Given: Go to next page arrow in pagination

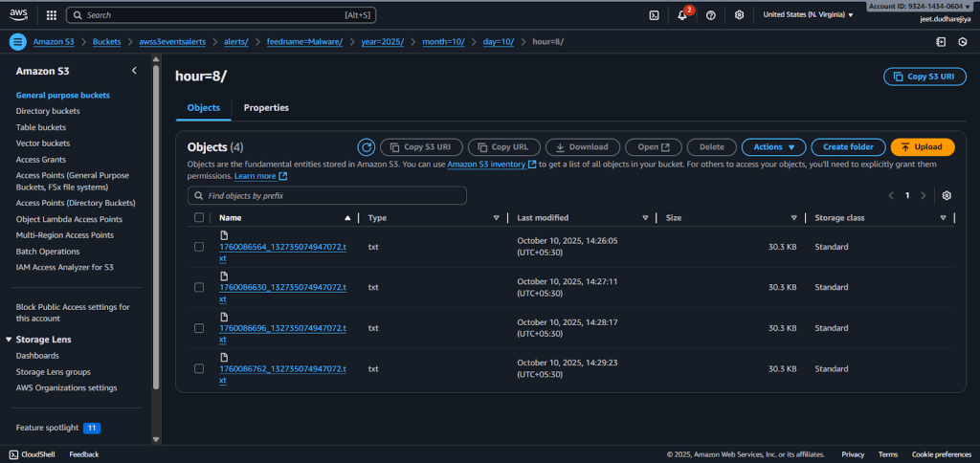Looking at the screenshot, I should point(924,195).
